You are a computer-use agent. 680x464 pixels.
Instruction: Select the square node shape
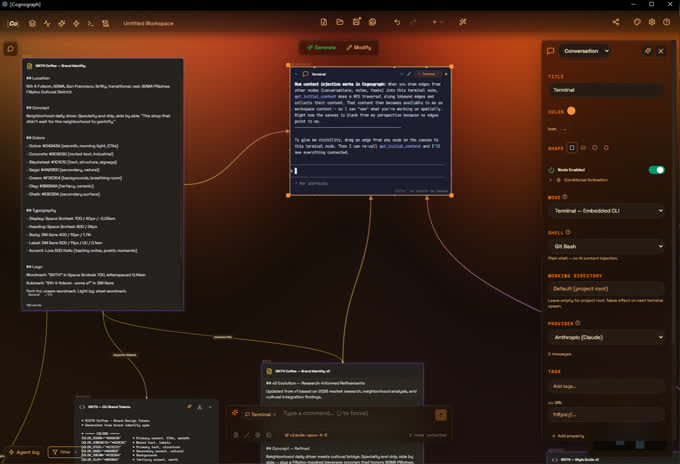pos(572,148)
